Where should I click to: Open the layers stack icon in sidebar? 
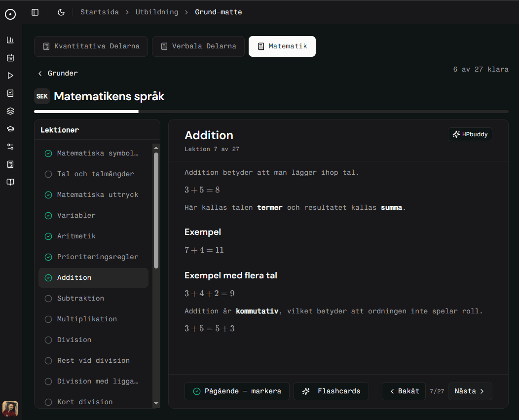pos(10,111)
